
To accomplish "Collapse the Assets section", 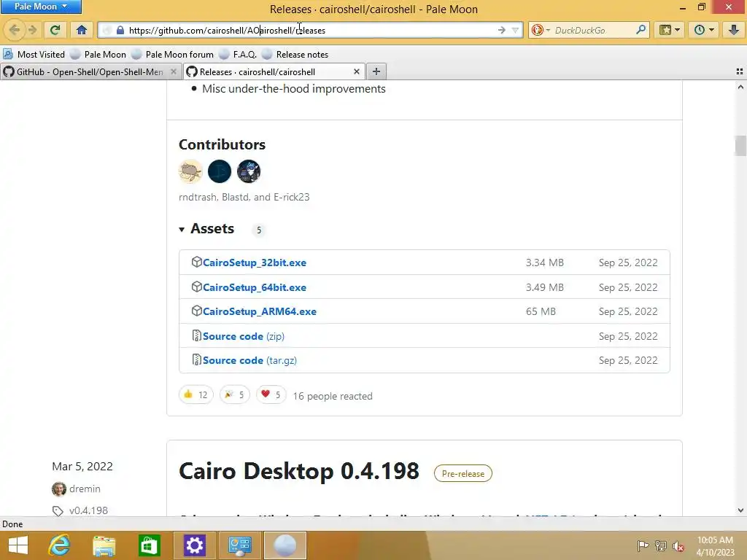I will pos(206,229).
